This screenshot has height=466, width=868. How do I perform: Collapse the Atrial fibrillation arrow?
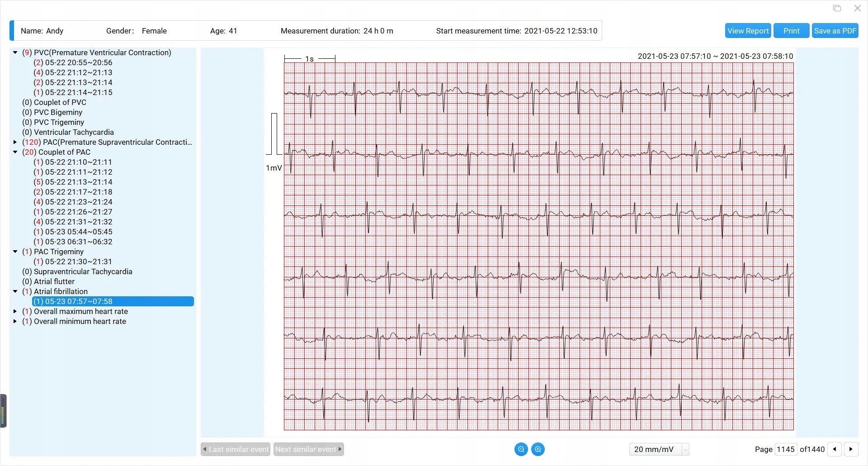pyautogui.click(x=15, y=291)
